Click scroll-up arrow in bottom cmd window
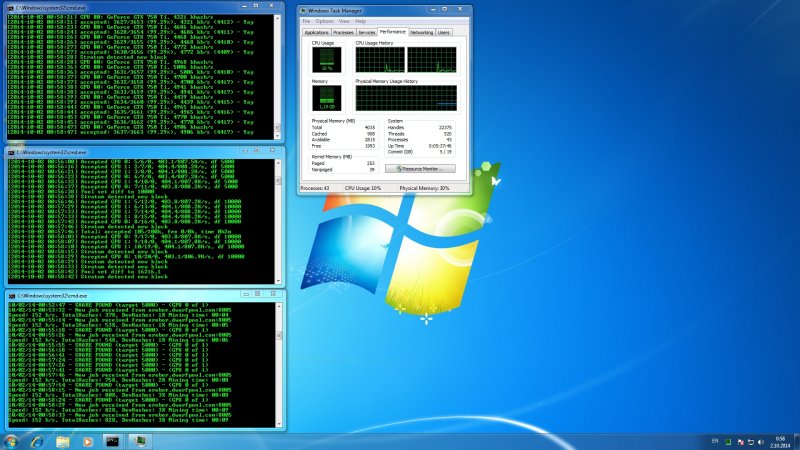This screenshot has height=450, width=800. (279, 306)
